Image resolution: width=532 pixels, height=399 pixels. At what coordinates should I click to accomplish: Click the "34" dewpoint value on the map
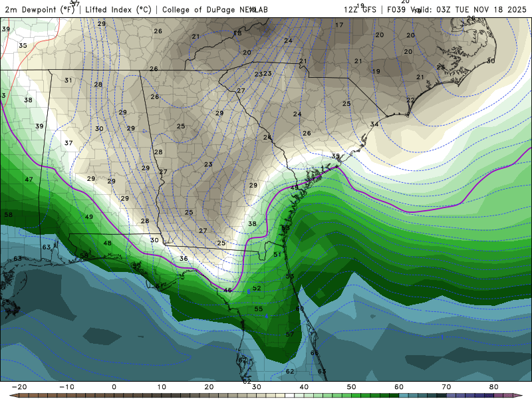374,124
